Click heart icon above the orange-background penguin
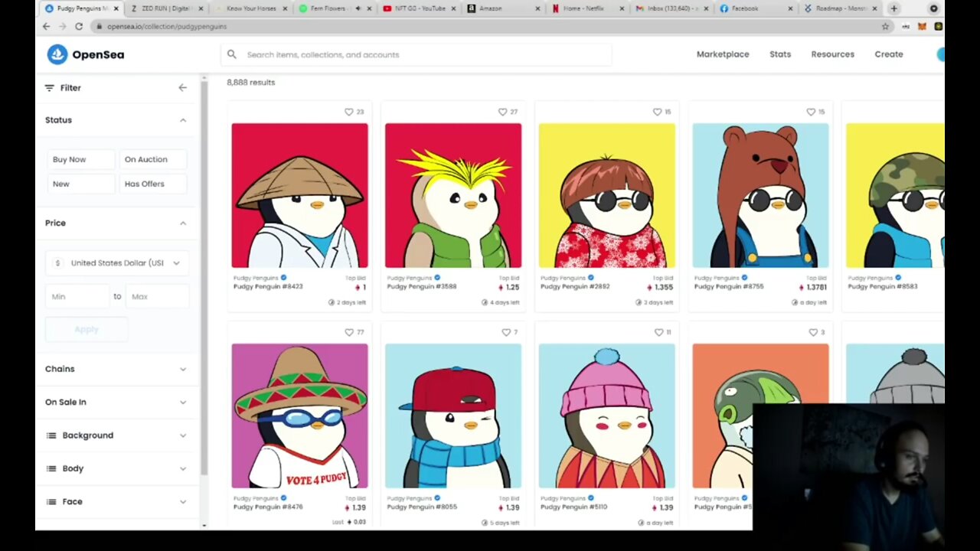This screenshot has height=551, width=980. [813, 332]
